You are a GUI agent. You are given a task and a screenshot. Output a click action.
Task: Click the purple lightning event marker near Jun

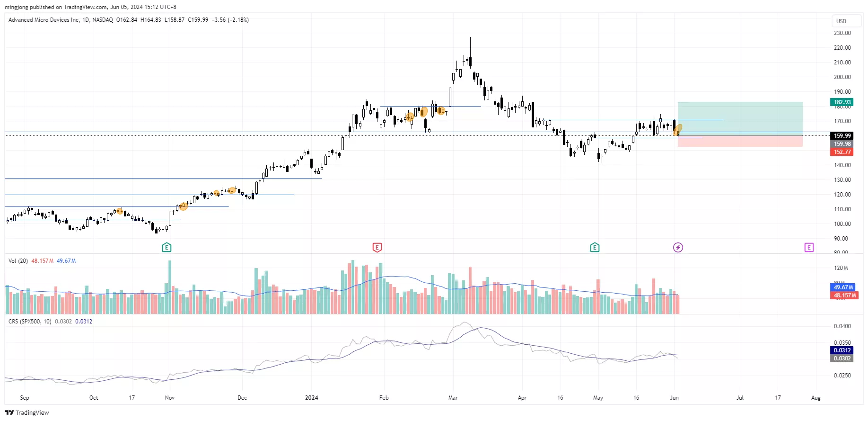678,247
